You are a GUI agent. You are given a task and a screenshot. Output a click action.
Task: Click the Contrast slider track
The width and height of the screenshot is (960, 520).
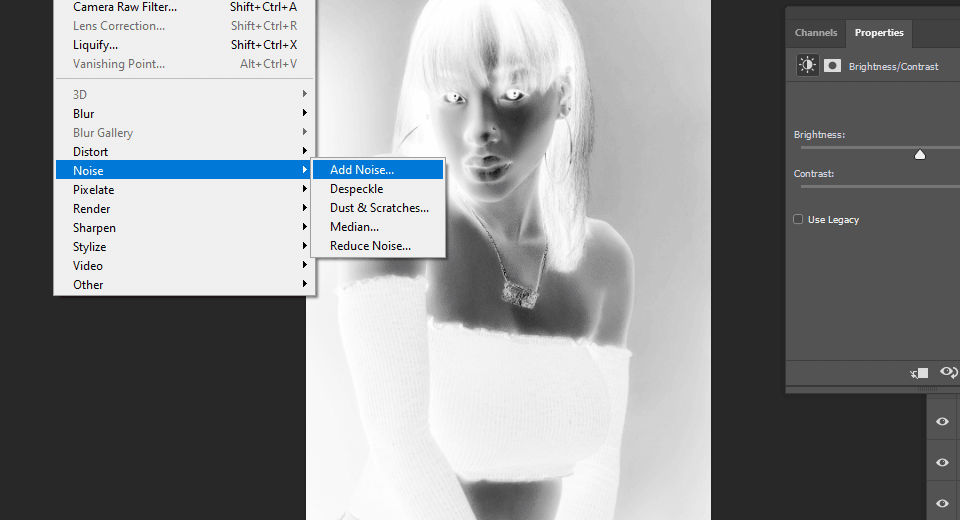point(880,186)
